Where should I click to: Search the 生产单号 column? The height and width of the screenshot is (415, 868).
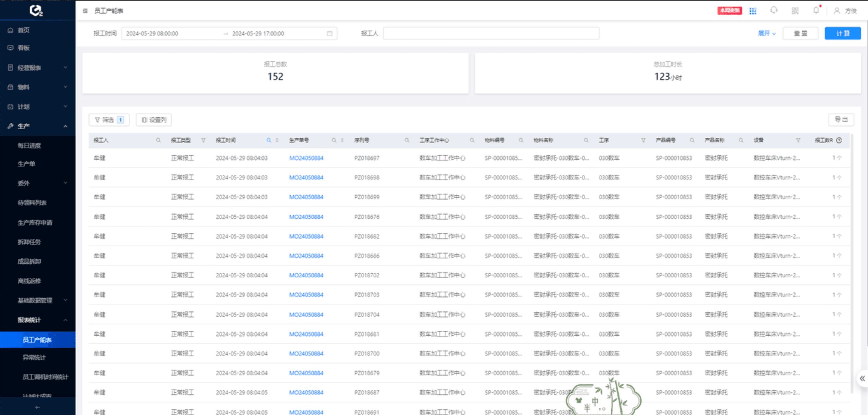pyautogui.click(x=334, y=140)
